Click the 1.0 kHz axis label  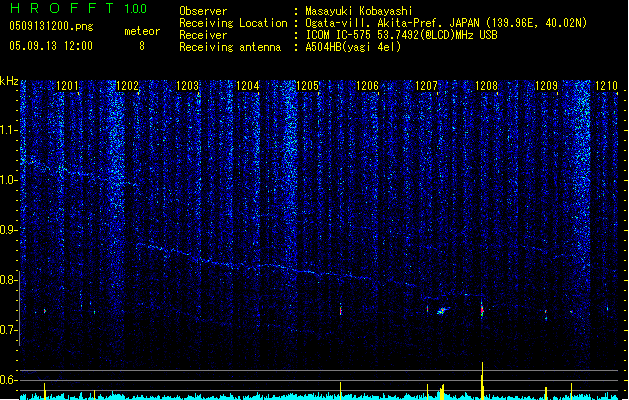pos(8,180)
